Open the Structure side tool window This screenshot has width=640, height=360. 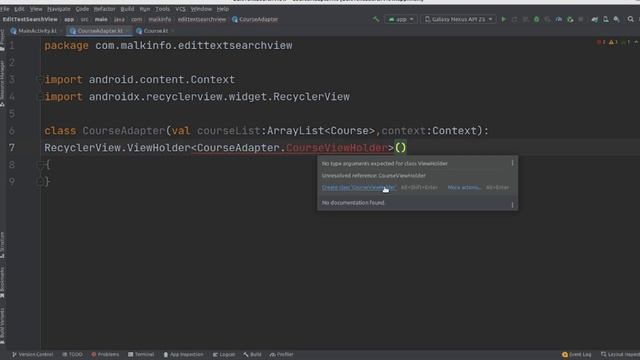click(x=2, y=245)
